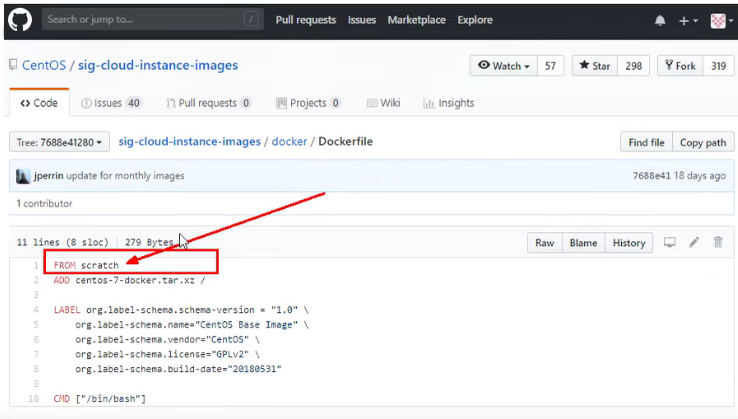Open the 'update for monthly images' commit message

point(125,176)
